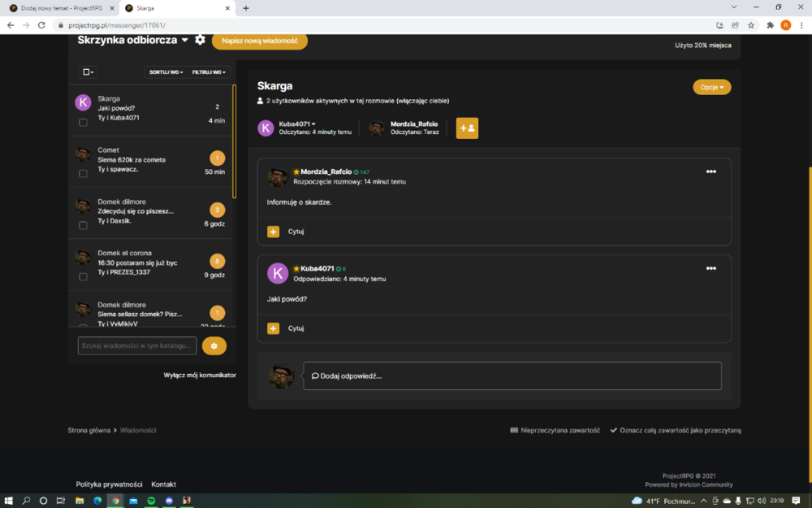Viewport: 812px width, 508px height.
Task: Open 'Strona główna' breadcrumb link
Action: point(89,430)
